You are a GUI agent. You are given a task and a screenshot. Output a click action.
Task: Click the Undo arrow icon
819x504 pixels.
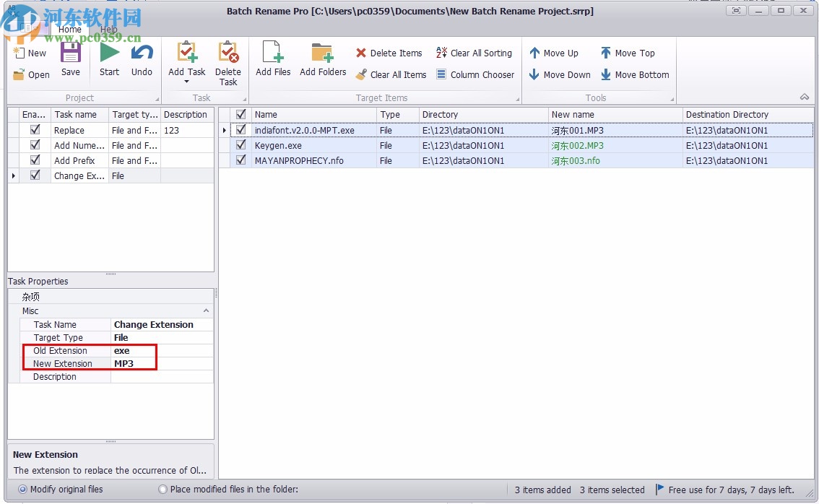pos(142,54)
